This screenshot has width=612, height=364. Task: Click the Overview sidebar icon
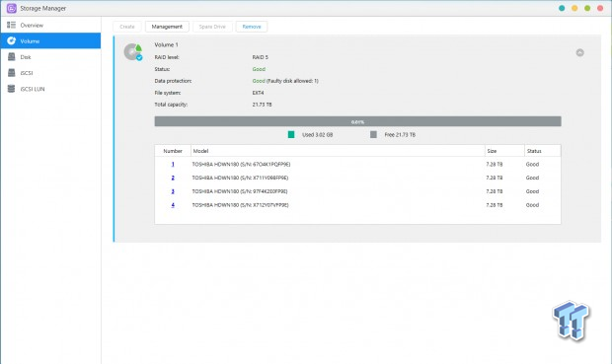point(11,25)
